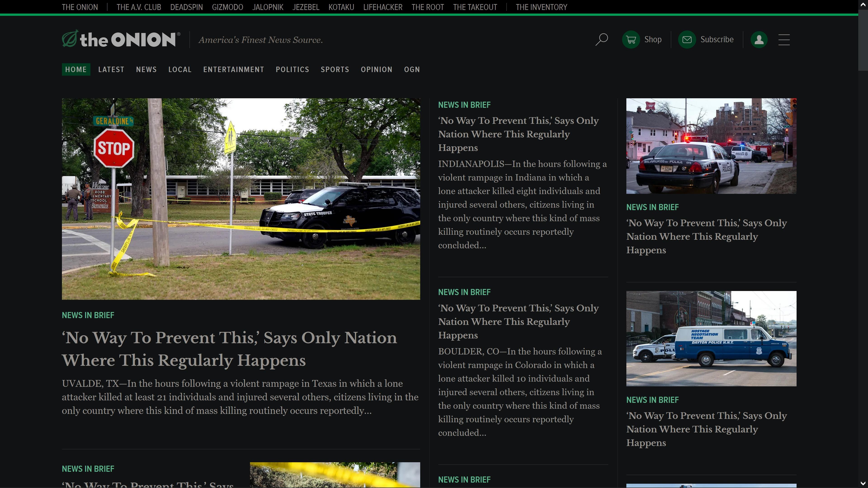This screenshot has width=868, height=488.
Task: Click NEWS IN BRIEF above Boulder article
Action: point(464,292)
